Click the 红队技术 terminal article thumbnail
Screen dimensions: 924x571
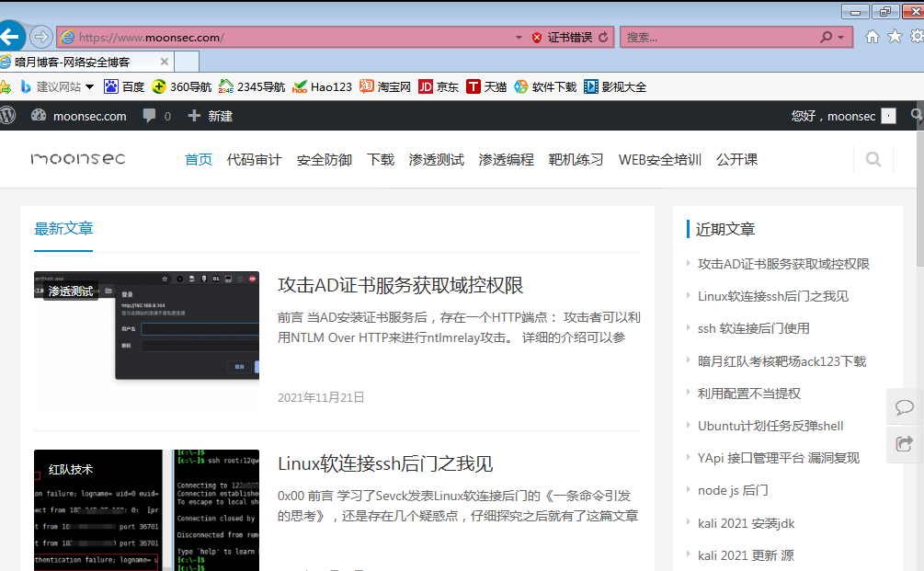point(147,510)
